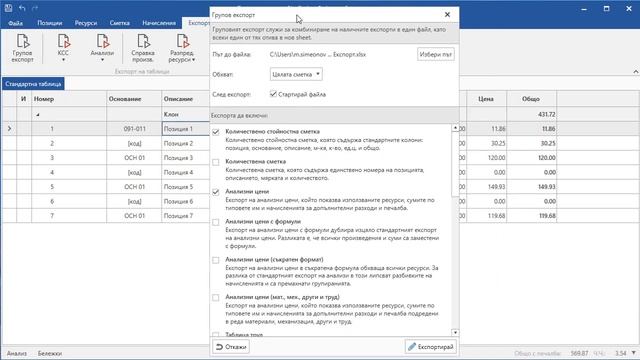Select the Позиция 5 cell
Screen dimensions: 640x360
tap(186, 187)
